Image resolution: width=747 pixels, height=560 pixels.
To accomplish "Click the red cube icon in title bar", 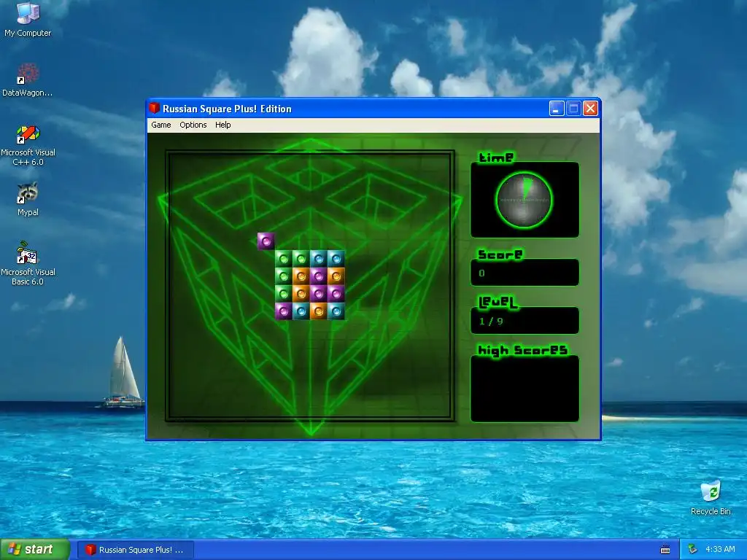I will [x=154, y=108].
